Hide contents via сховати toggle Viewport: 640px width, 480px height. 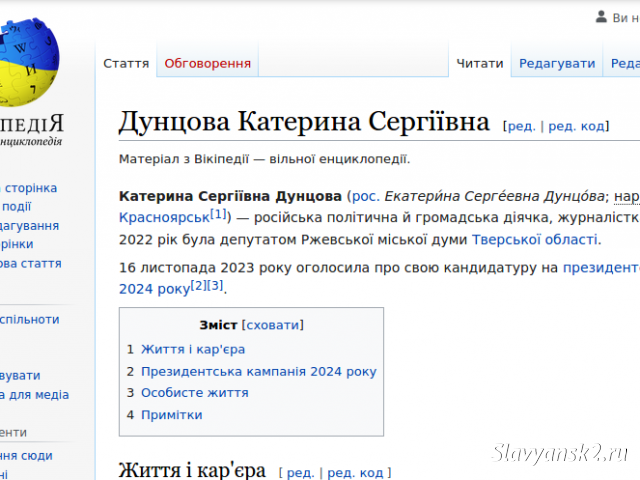point(273,325)
